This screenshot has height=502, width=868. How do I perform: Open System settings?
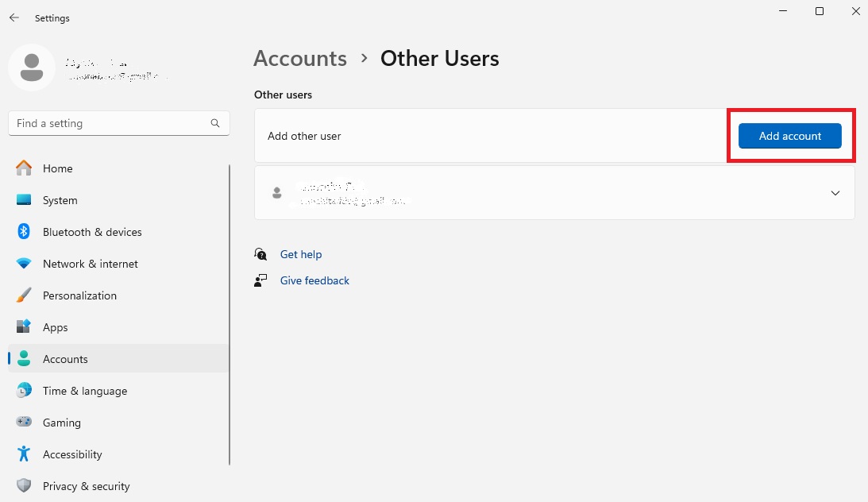(x=118, y=200)
